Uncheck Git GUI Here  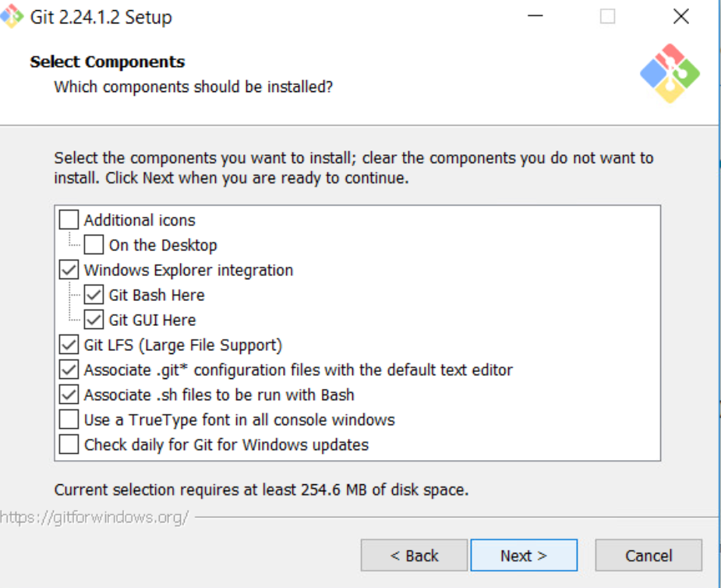[94, 320]
